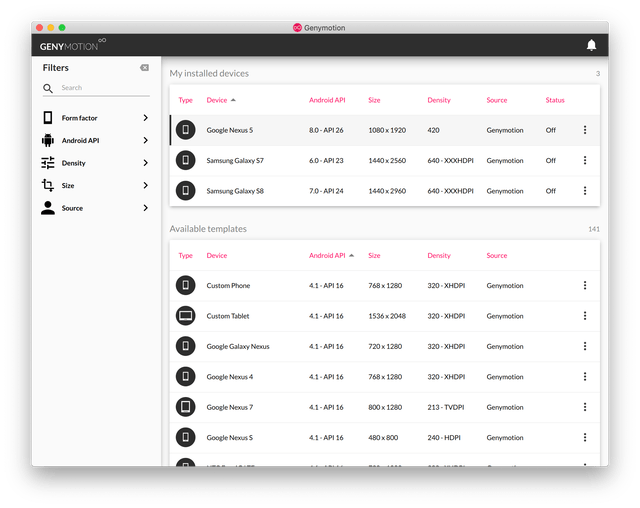Select the Google Nexus 5 device name
The height and width of the screenshot is (508, 640).
pos(229,130)
